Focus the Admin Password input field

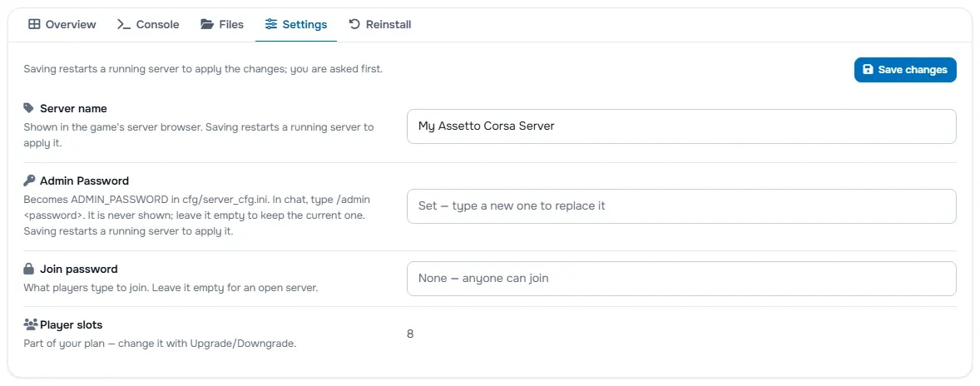(x=681, y=205)
